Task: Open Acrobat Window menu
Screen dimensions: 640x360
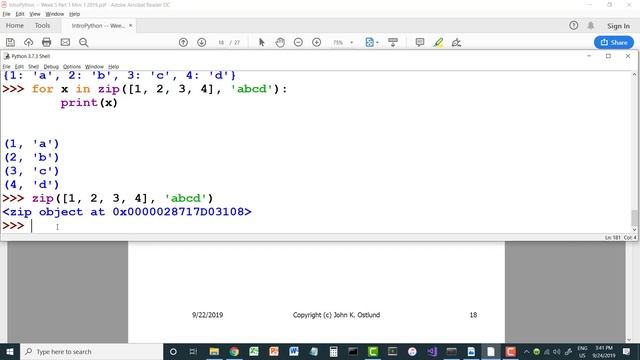Action: 54,14
